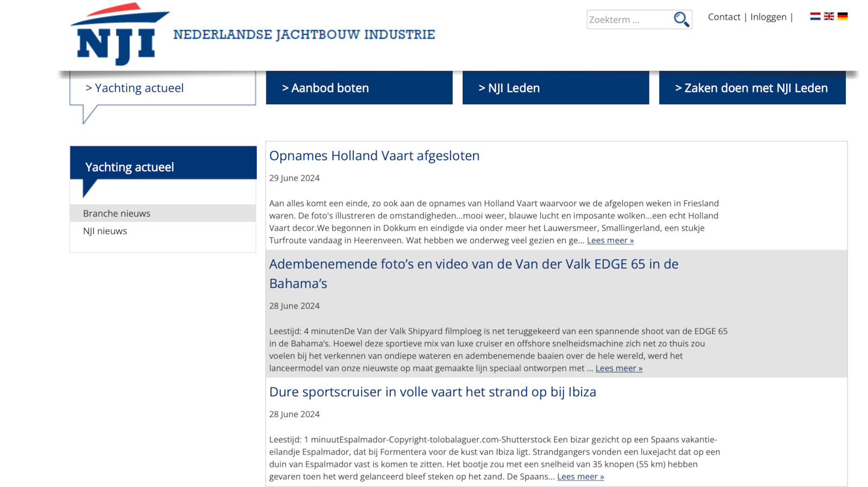Click the NJI logo

coord(119,34)
